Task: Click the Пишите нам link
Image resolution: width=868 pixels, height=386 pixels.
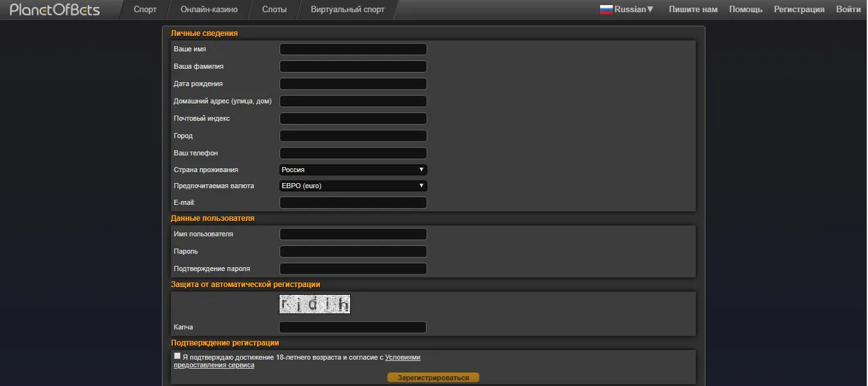Action: [693, 10]
